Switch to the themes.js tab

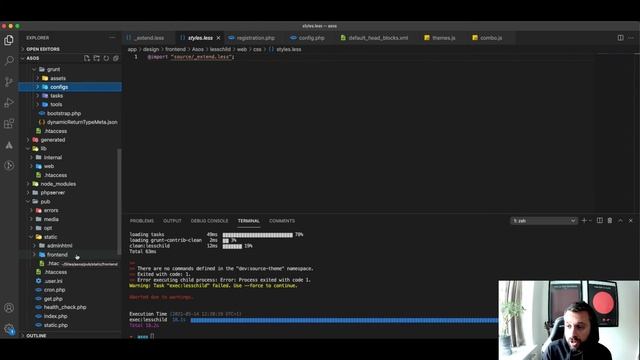tap(443, 38)
